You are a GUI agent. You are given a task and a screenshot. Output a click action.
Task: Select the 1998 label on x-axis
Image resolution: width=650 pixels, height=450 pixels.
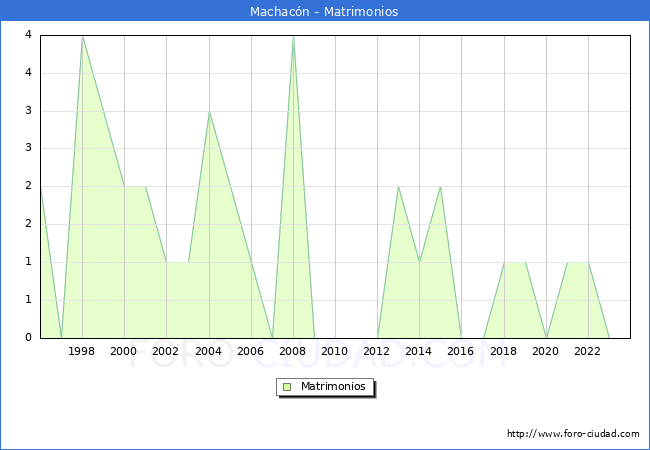pos(82,351)
